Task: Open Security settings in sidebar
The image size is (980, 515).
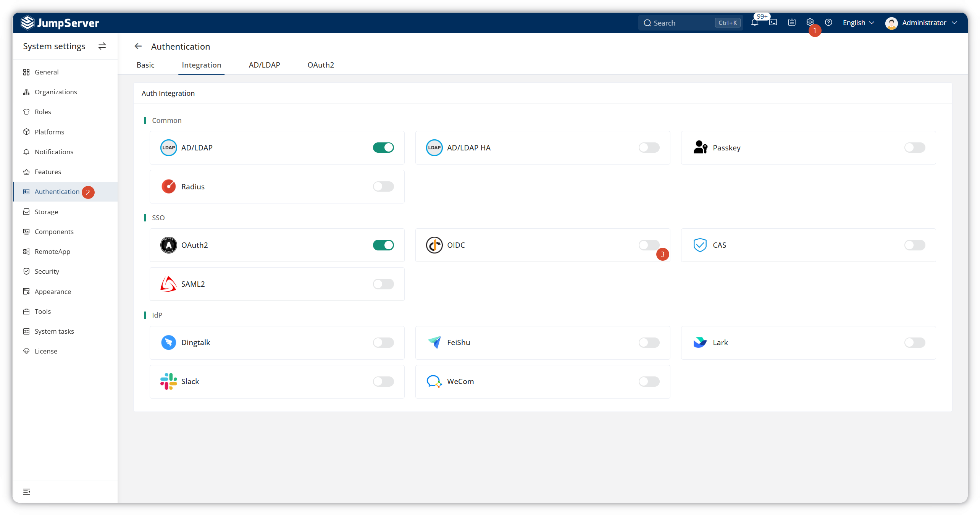Action: coord(65,271)
